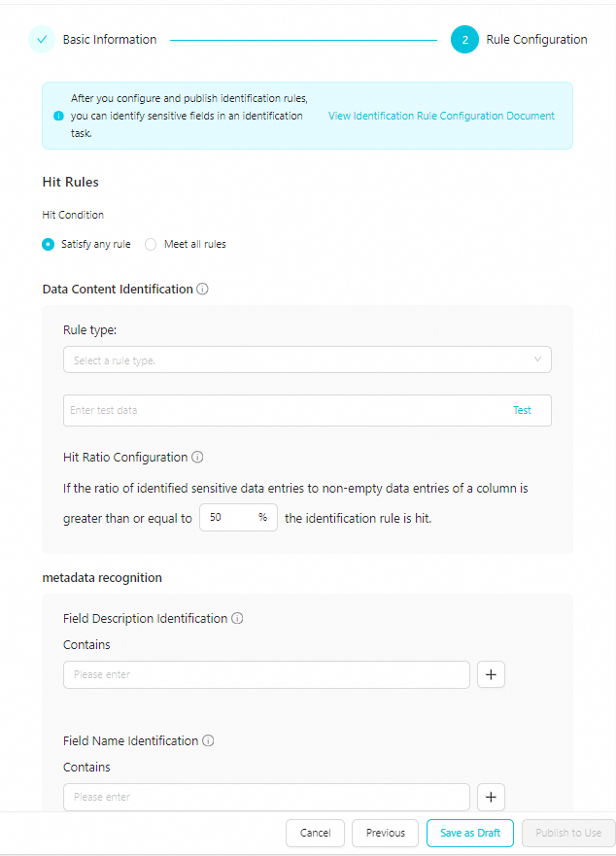Add a Field Description contains entry with plus
Image resolution: width=616 pixels, height=856 pixels.
491,674
